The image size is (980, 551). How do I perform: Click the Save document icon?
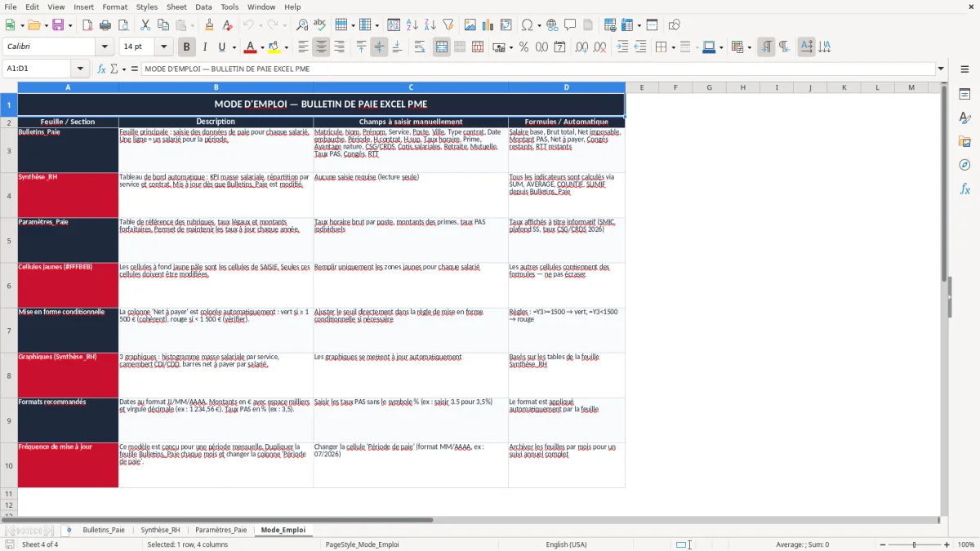58,25
